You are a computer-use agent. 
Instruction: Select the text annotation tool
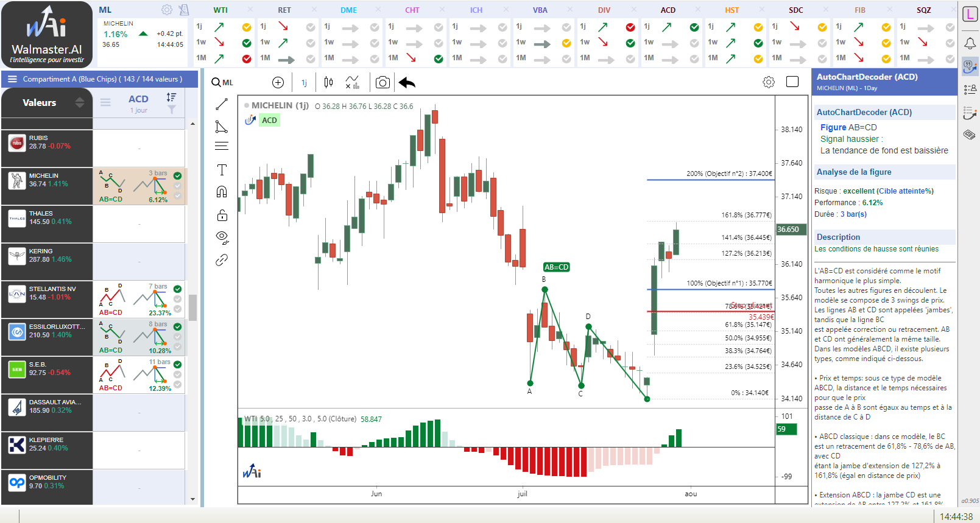coord(222,170)
